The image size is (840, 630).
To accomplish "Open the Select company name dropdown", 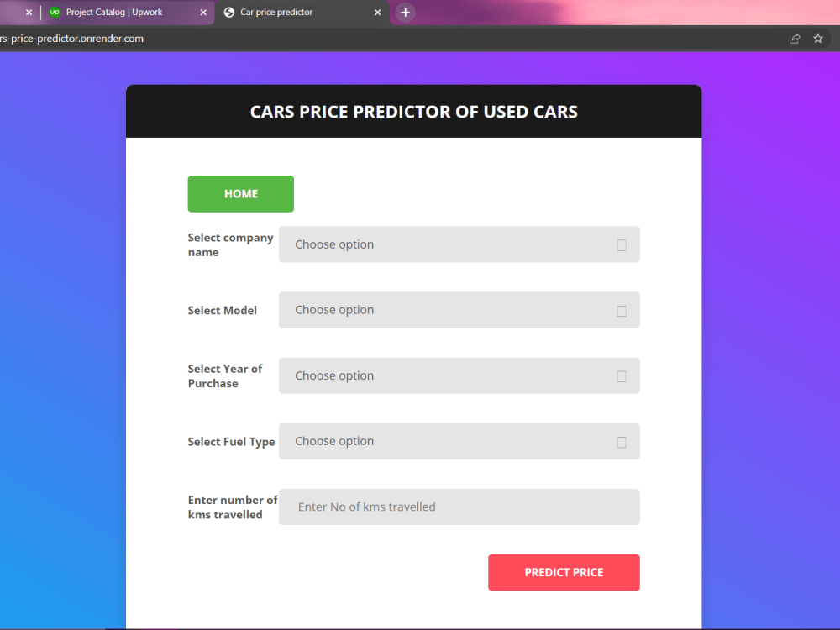I will click(459, 244).
